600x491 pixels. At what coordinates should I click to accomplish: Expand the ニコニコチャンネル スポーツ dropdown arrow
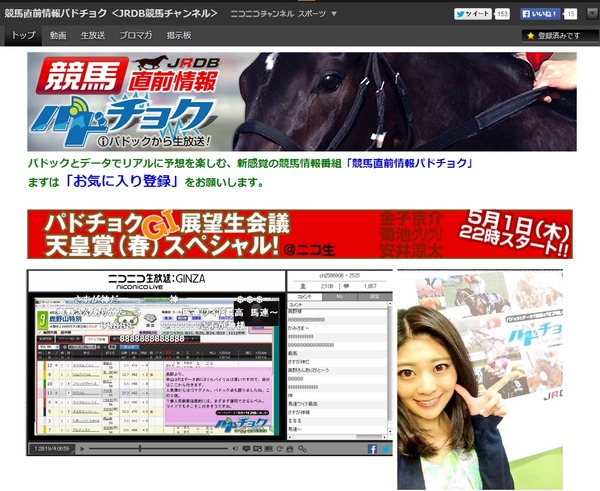[334, 14]
